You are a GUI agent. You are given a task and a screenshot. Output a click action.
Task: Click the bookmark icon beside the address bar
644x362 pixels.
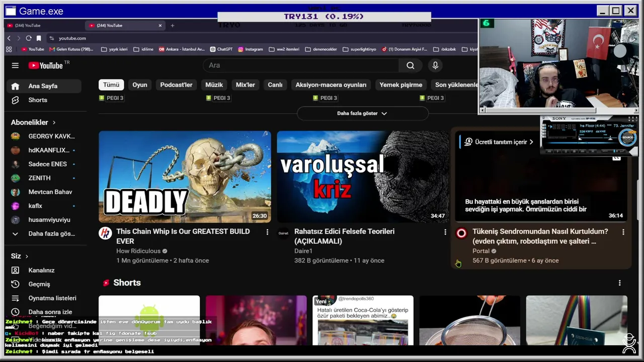click(x=39, y=38)
